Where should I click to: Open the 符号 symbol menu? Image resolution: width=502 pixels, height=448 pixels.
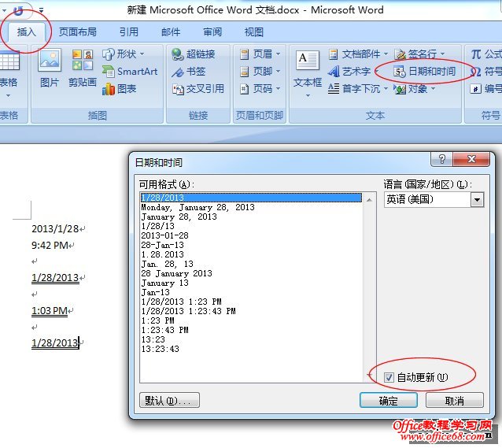(x=486, y=71)
